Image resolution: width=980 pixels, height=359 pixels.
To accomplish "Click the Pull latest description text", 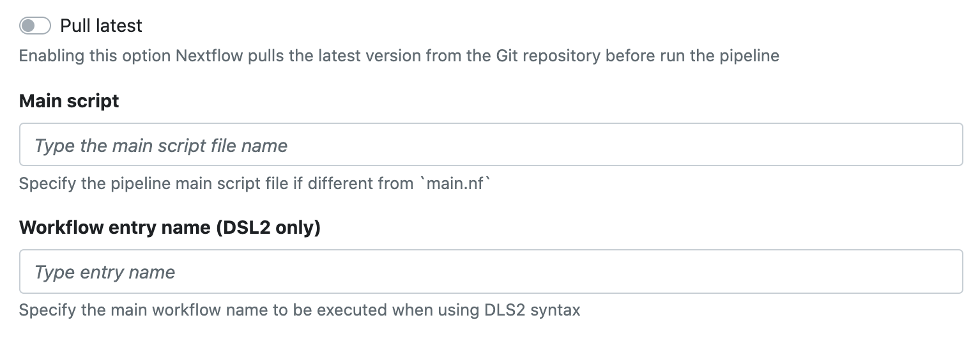I will click(x=399, y=56).
